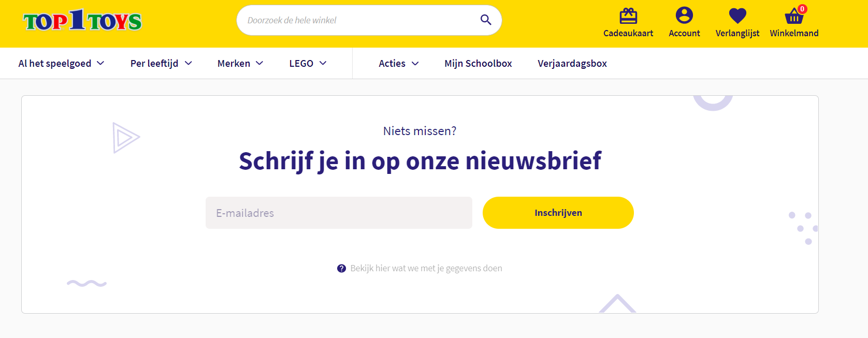This screenshot has width=868, height=338.
Task: Open the Merken dropdown menu
Action: (x=240, y=63)
